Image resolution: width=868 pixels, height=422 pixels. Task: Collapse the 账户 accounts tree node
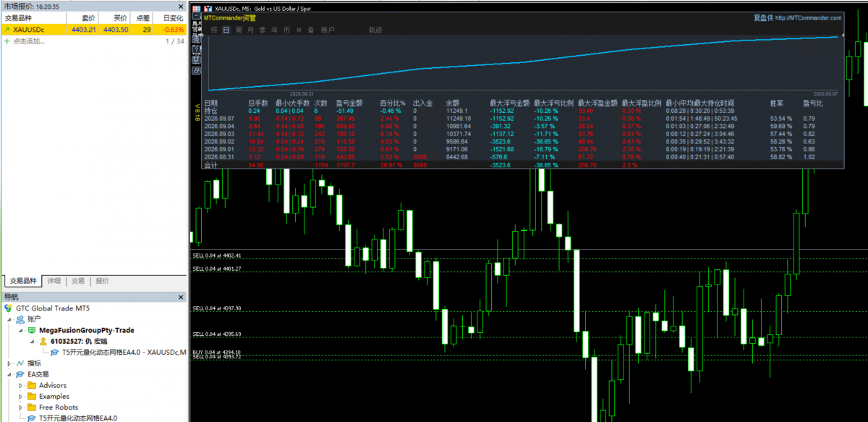pos(9,319)
